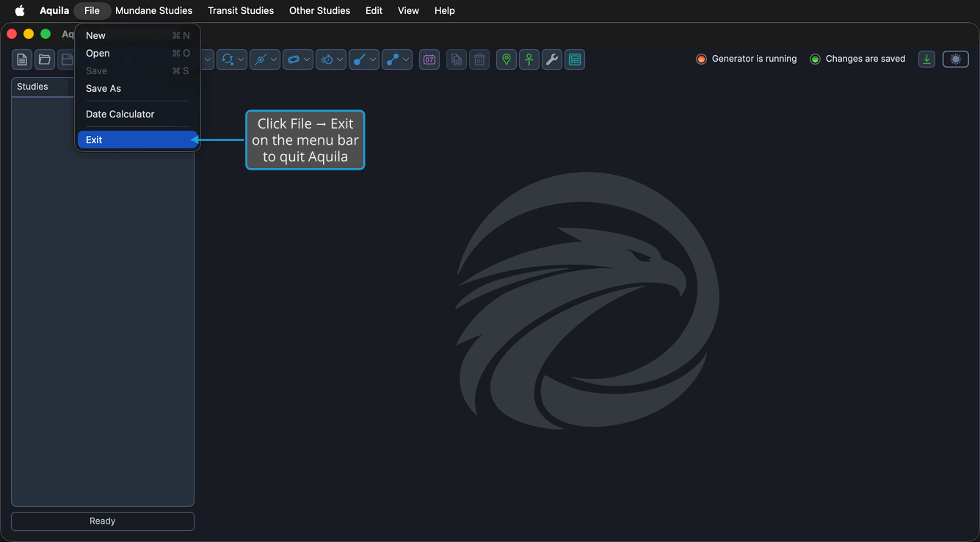The height and width of the screenshot is (542, 980).
Task: Click the Ready status bar
Action: [103, 521]
